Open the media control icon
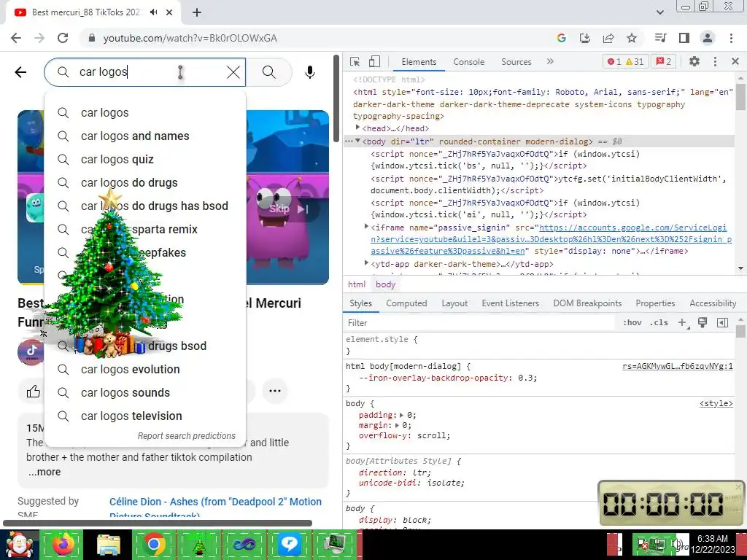This screenshot has height=560, width=747. point(660,38)
